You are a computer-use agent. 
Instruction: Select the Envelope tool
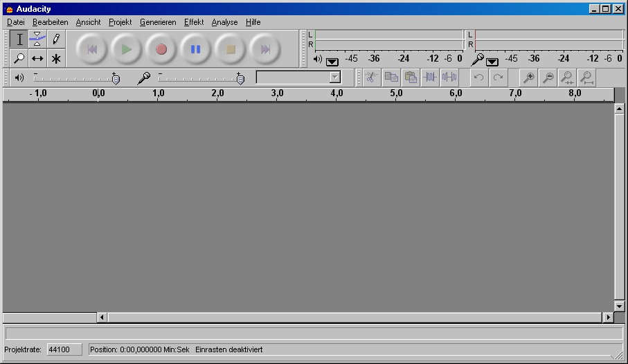pos(37,39)
